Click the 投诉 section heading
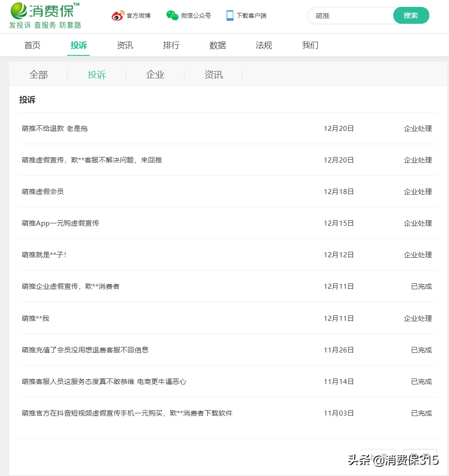The width and height of the screenshot is (449, 476). 27,100
